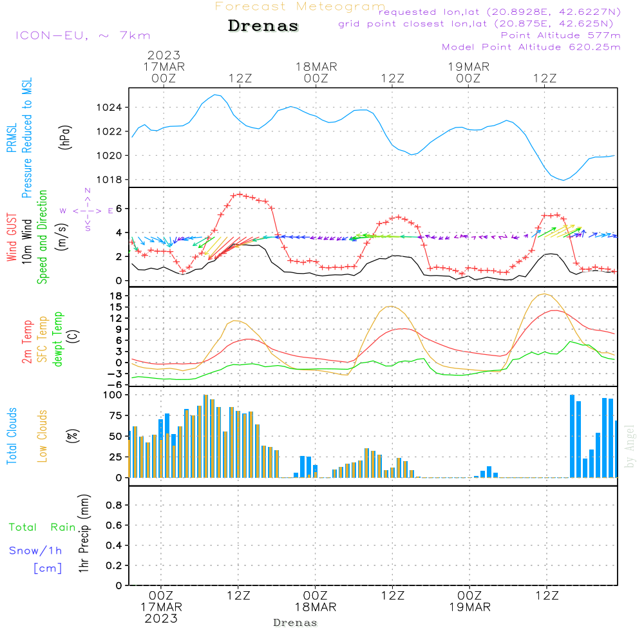Click '19MAR' on the bottom time axis
Screen dimensions: 644x644
click(470, 607)
